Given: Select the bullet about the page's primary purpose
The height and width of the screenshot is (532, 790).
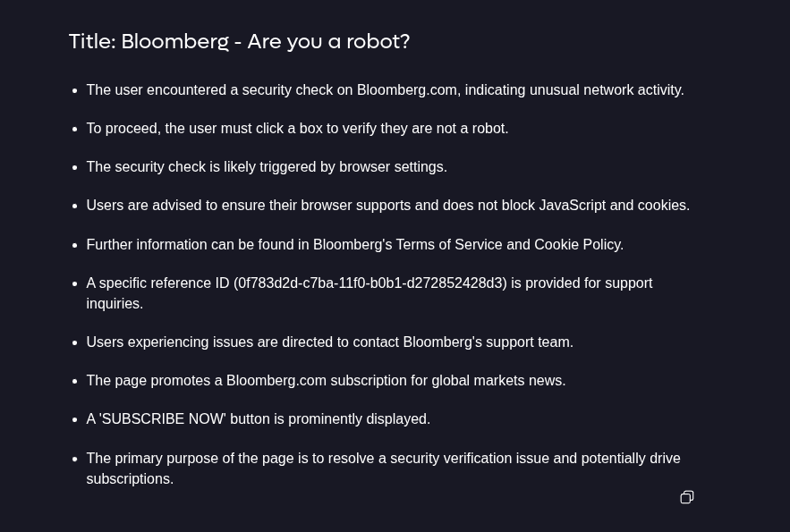Looking at the screenshot, I should click(x=383, y=459).
